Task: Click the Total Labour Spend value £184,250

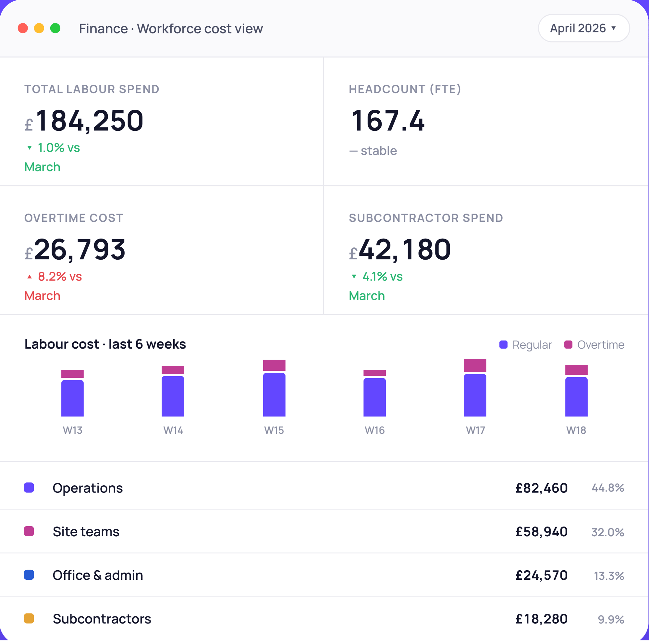Action: click(84, 121)
